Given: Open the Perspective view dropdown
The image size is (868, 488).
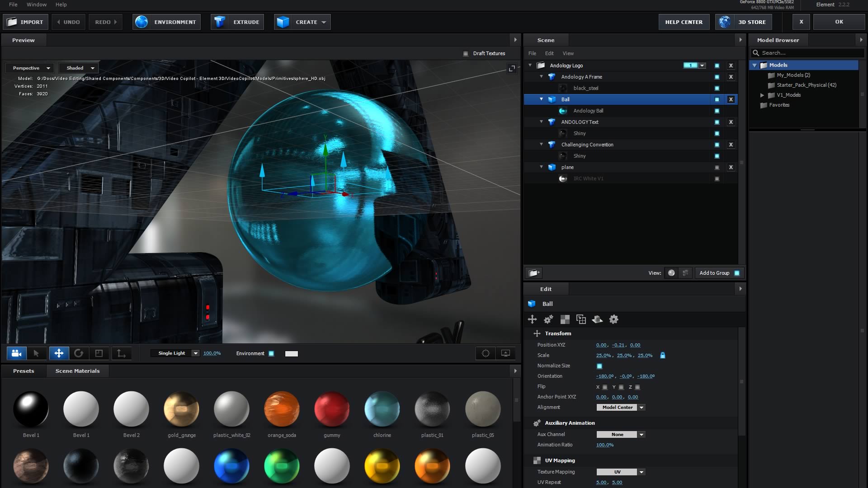Looking at the screenshot, I should [31, 68].
